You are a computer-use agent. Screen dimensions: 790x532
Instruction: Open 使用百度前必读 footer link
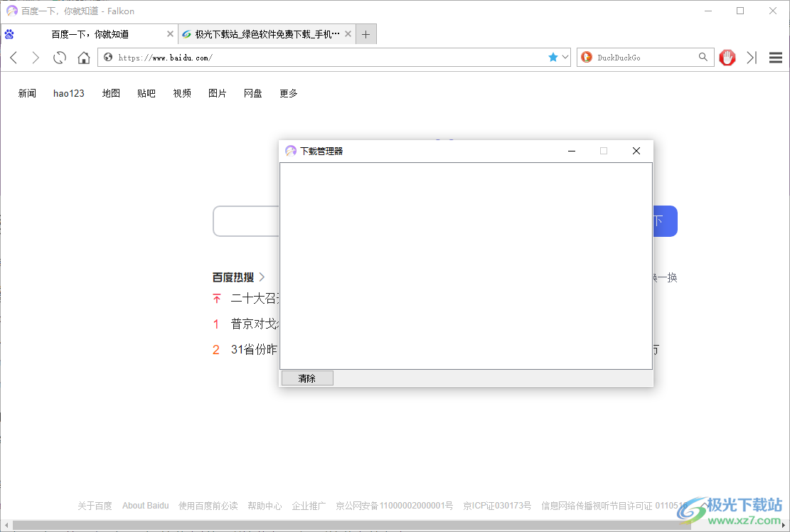208,506
